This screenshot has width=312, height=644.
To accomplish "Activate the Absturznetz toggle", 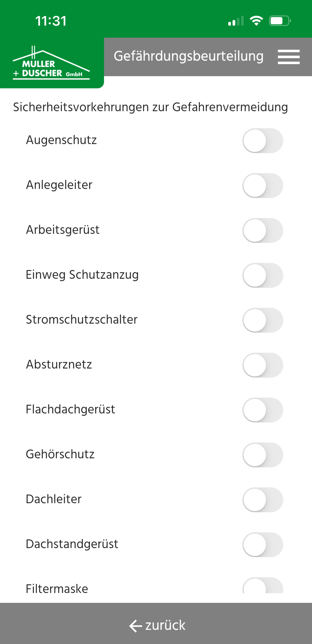I will point(263,365).
